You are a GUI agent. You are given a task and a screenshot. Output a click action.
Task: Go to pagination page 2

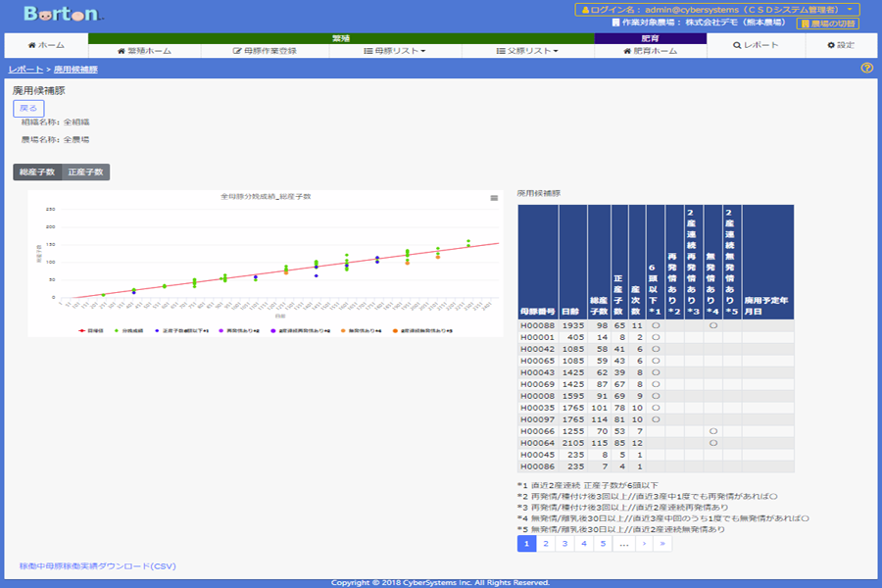(546, 544)
